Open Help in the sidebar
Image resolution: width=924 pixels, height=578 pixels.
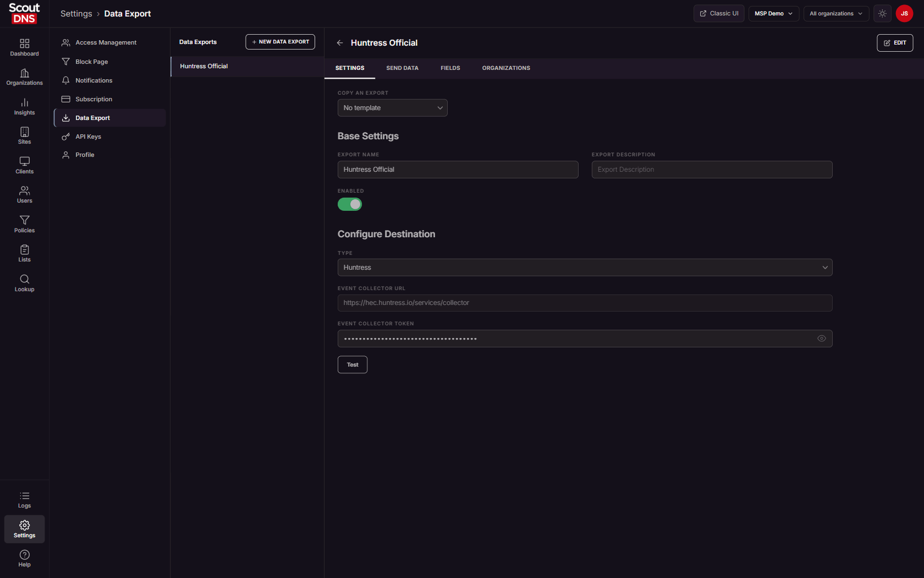(24, 559)
